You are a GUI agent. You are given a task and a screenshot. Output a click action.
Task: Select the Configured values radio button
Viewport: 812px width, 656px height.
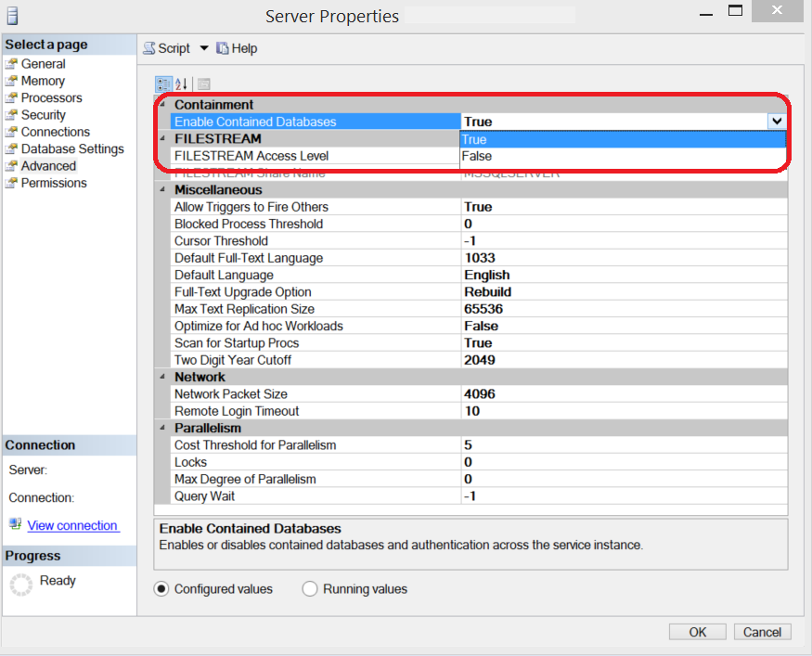tap(161, 589)
